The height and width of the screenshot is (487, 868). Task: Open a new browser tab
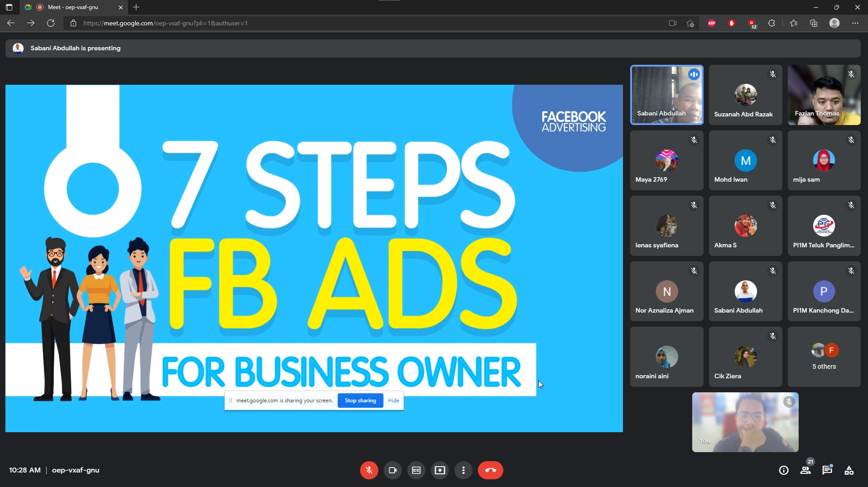(136, 7)
